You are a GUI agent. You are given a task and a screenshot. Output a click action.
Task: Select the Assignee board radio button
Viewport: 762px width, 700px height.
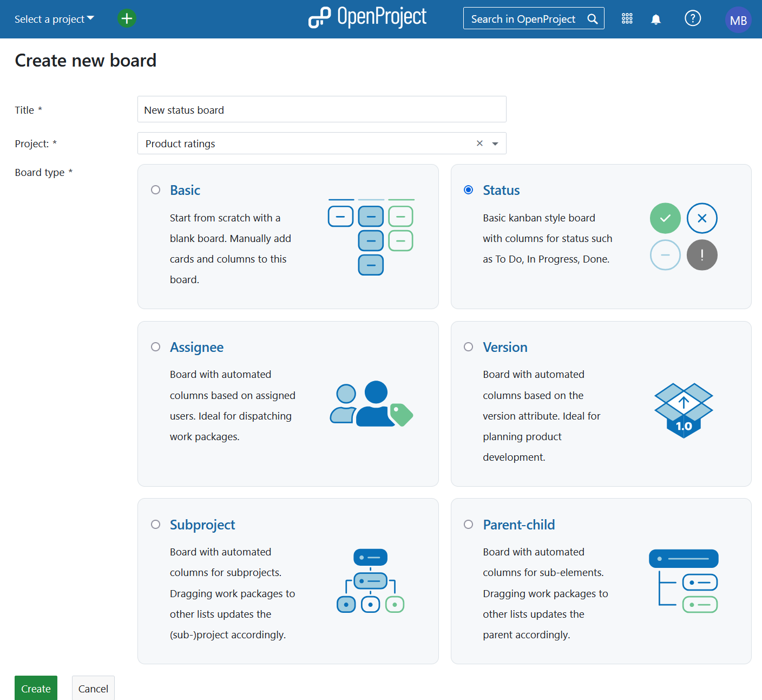pyautogui.click(x=156, y=347)
